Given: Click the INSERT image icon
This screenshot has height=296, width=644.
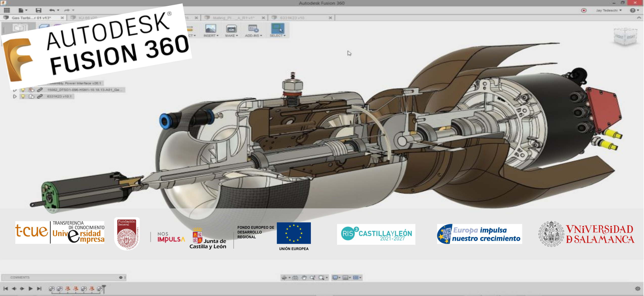Looking at the screenshot, I should 211,29.
